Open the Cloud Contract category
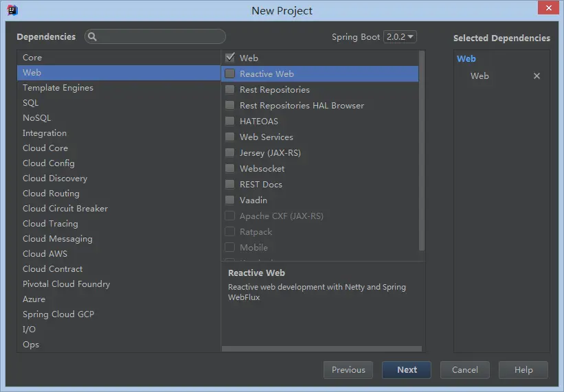The image size is (564, 392). click(x=119, y=268)
